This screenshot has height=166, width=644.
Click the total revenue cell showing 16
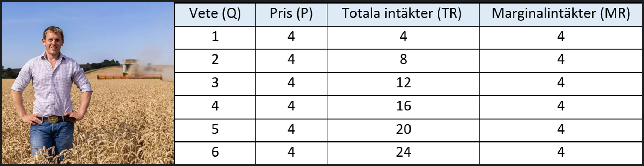(x=403, y=106)
